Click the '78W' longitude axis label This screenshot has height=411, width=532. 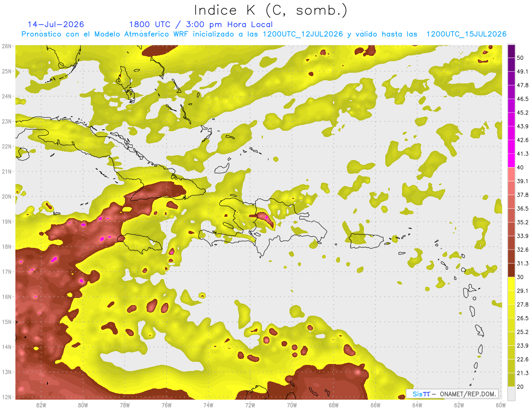pyautogui.click(x=125, y=405)
